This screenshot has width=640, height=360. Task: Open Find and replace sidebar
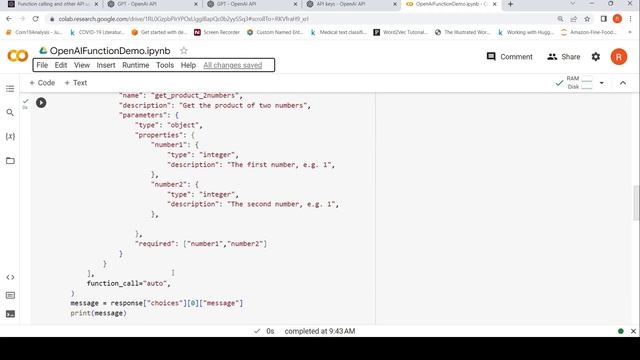[x=10, y=112]
